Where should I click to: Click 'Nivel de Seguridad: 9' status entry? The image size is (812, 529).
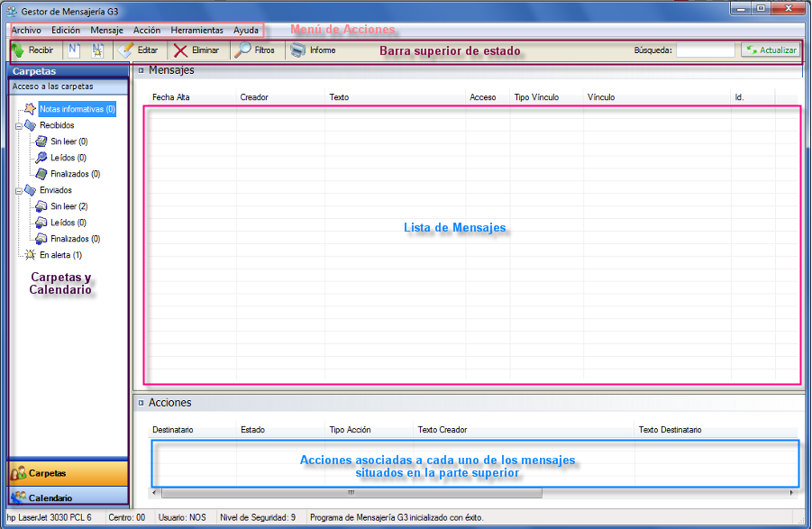coord(258,517)
